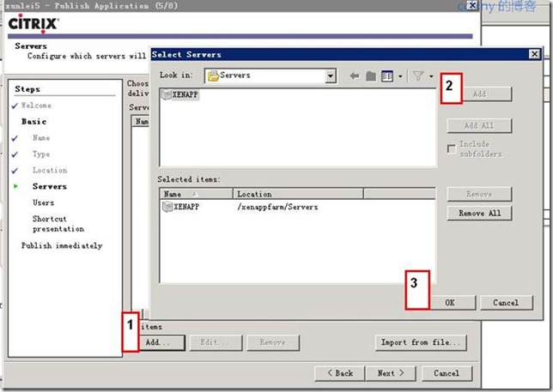Click the Add All button
The height and width of the screenshot is (392, 553).
click(479, 126)
